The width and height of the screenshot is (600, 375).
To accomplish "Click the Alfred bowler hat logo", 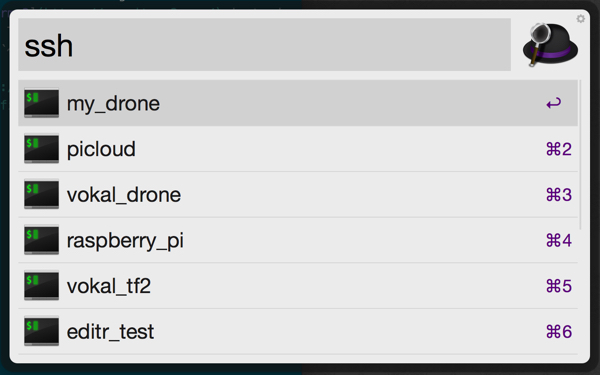I will click(550, 44).
